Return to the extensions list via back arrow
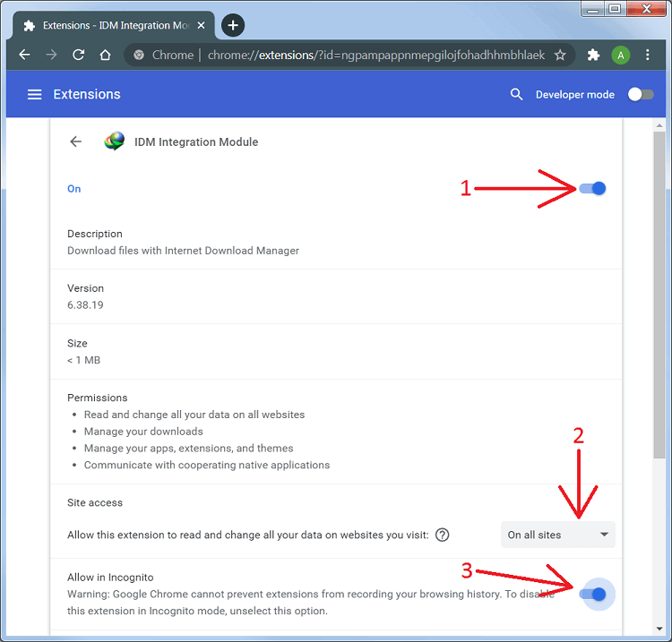Viewport: 672px width, 642px height. tap(76, 141)
